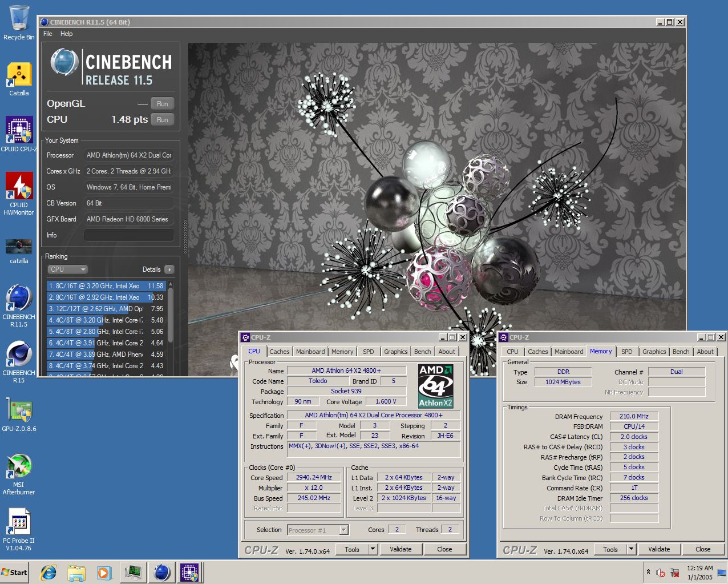This screenshot has height=584, width=728.
Task: Click Validate in right CPU-Z window
Action: pyautogui.click(x=659, y=549)
